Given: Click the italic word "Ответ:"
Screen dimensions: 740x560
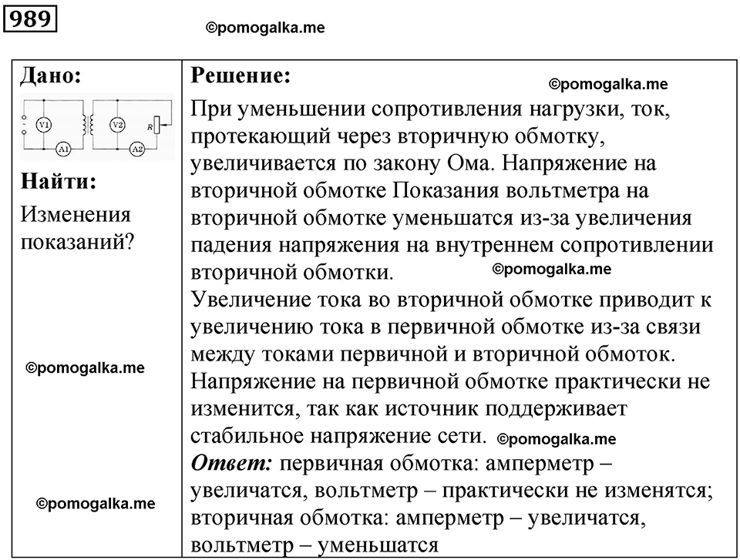Looking at the screenshot, I should point(231,463).
